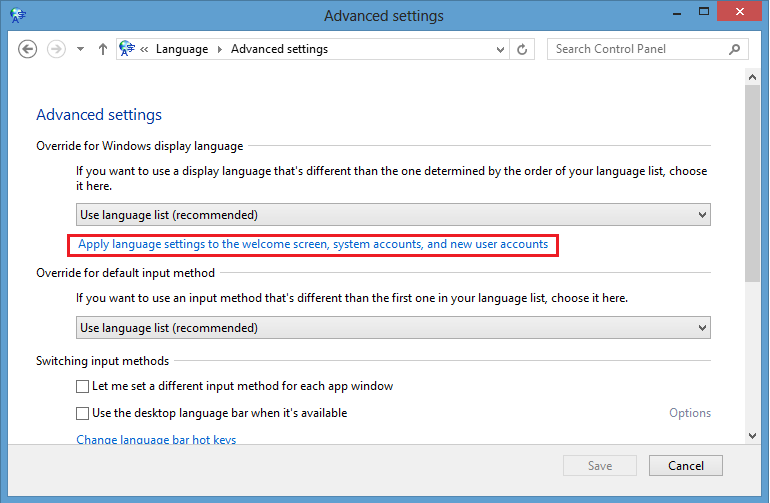Go up one level with up arrow

click(x=103, y=49)
